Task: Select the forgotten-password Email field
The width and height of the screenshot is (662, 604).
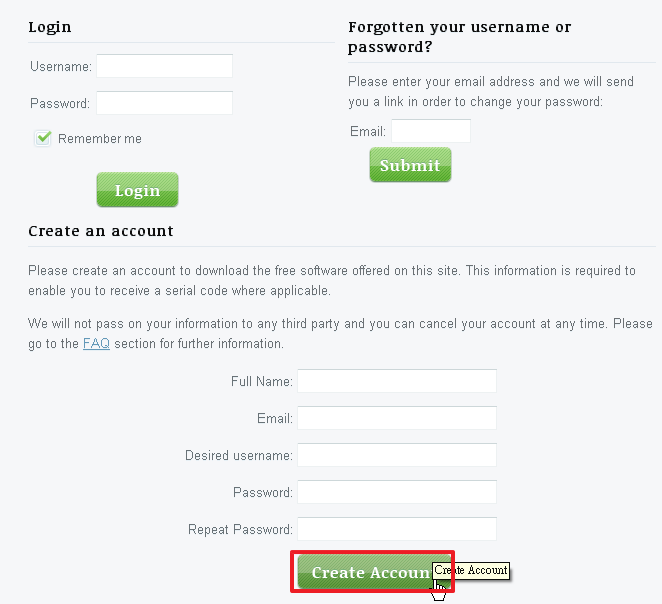Action: click(x=431, y=131)
